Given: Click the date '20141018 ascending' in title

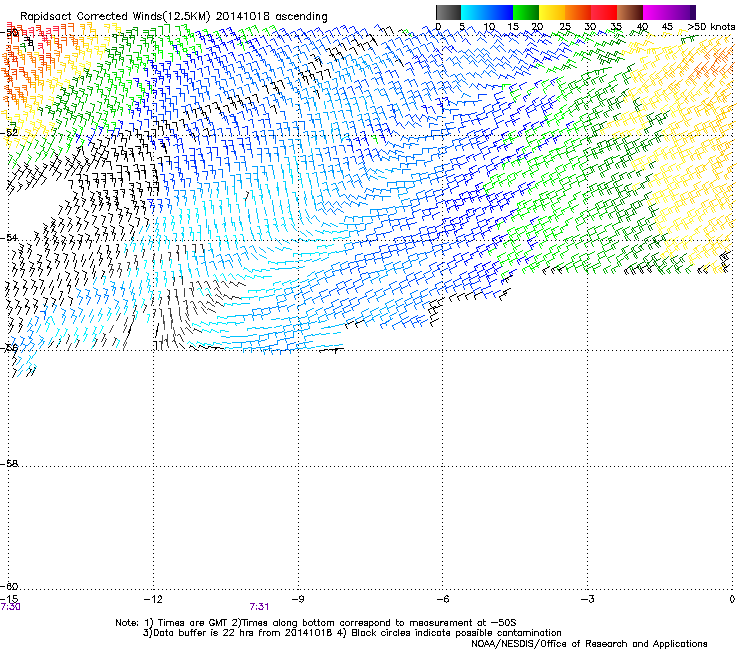Looking at the screenshot, I should coord(271,16).
